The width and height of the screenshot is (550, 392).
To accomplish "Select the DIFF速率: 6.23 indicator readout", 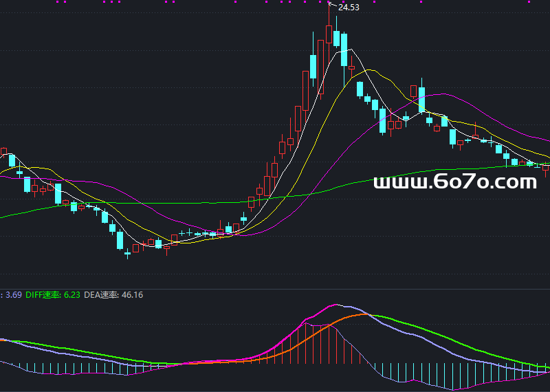I will click(53, 295).
